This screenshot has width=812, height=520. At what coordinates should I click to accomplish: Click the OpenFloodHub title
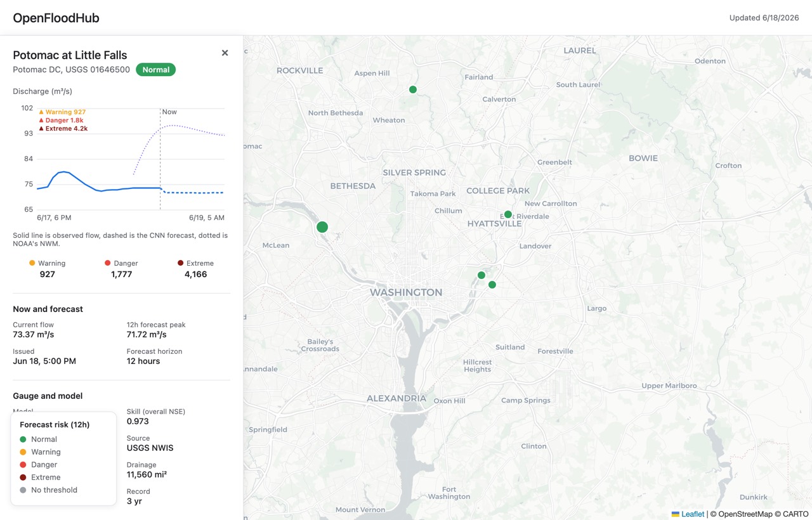pyautogui.click(x=56, y=18)
